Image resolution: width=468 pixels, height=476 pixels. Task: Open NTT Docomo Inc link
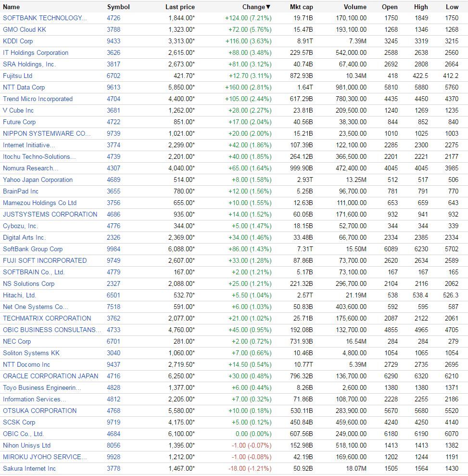[26, 364]
